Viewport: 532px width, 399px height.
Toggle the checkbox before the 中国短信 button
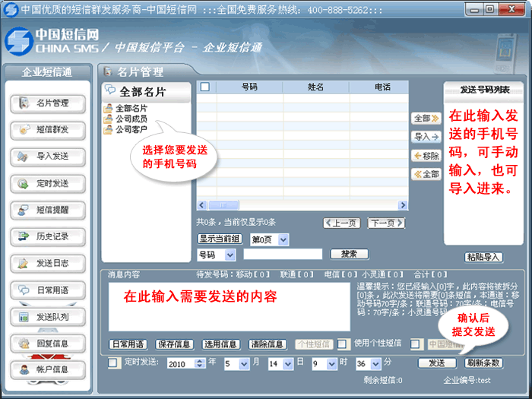[x=415, y=344]
